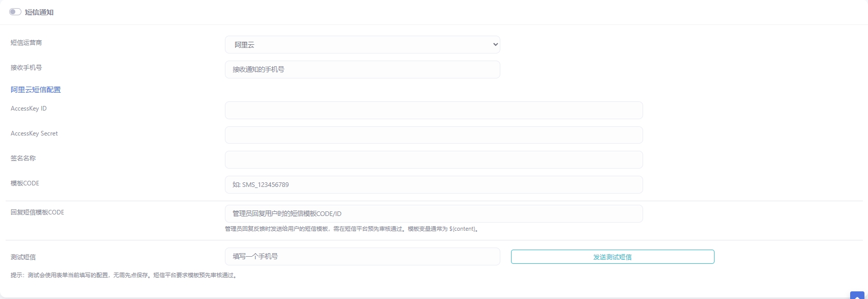Focus the 签名名称 input field
Image resolution: width=868 pixels, height=299 pixels.
(433, 160)
